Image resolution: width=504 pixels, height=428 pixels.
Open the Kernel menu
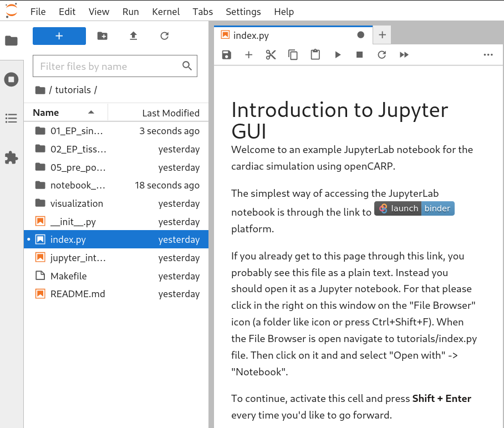[x=166, y=12]
